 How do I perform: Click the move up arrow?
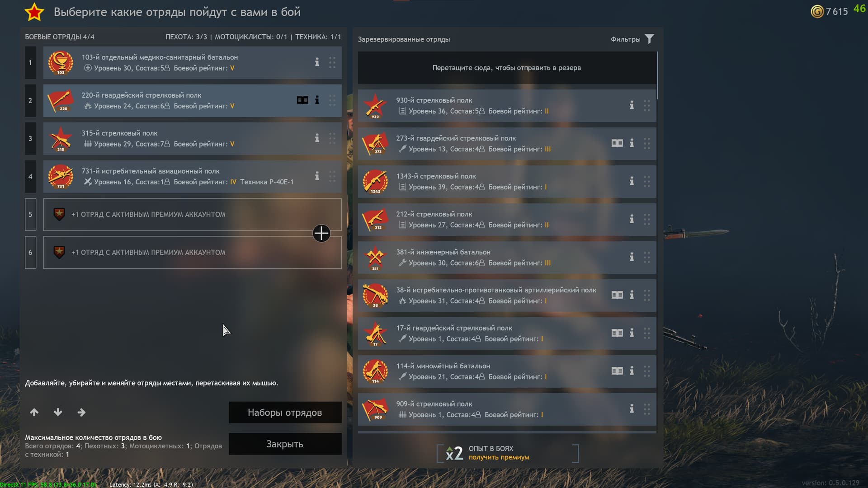coord(34,412)
